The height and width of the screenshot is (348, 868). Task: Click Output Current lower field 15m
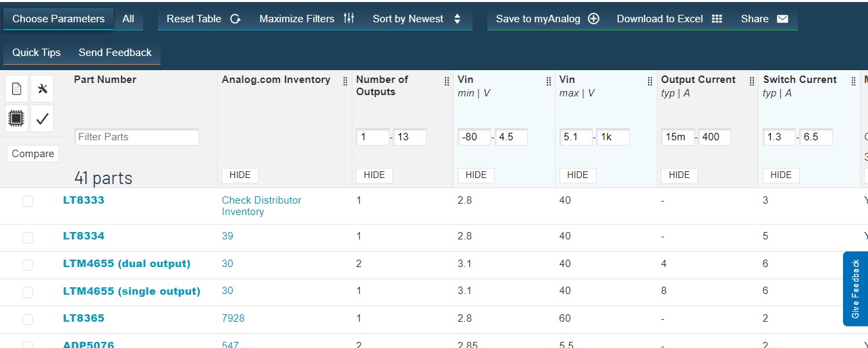[x=678, y=137]
